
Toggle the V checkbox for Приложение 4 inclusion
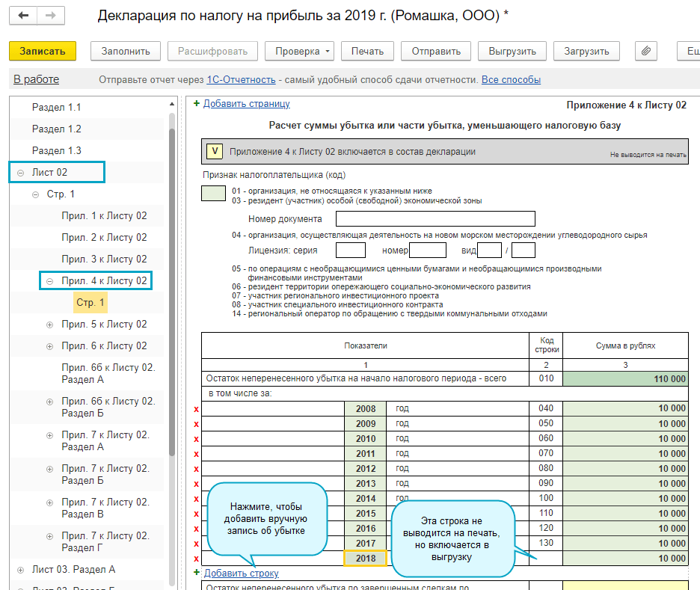click(x=215, y=152)
